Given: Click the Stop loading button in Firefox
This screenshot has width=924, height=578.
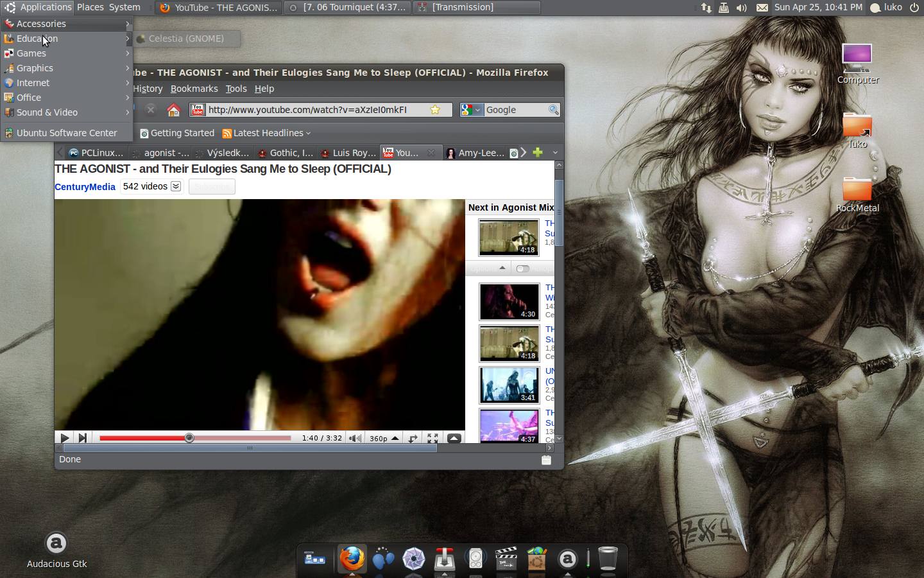Looking at the screenshot, I should pyautogui.click(x=150, y=110).
